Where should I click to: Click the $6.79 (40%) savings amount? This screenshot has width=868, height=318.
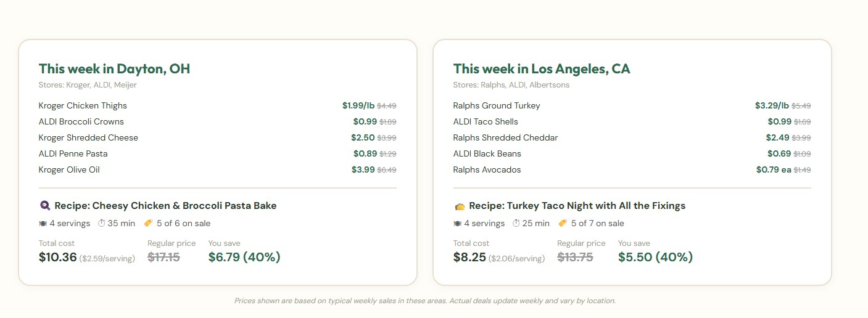tap(244, 257)
